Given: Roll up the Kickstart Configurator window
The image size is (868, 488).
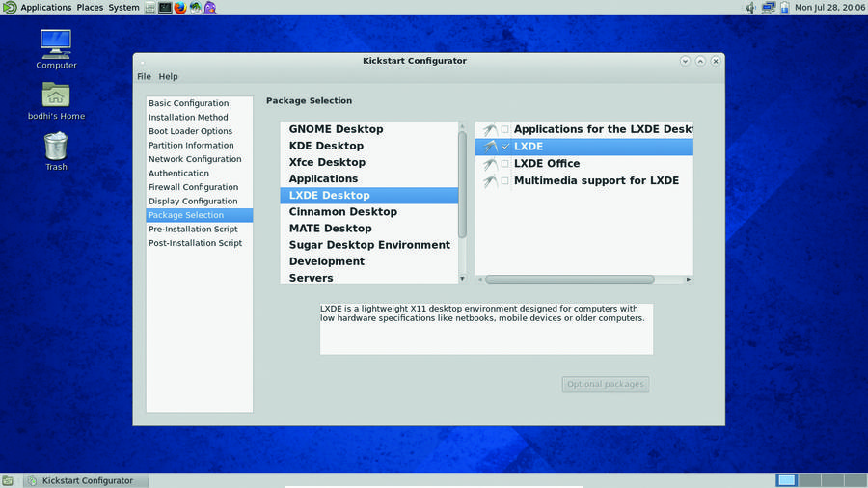Looking at the screenshot, I should [x=685, y=61].
